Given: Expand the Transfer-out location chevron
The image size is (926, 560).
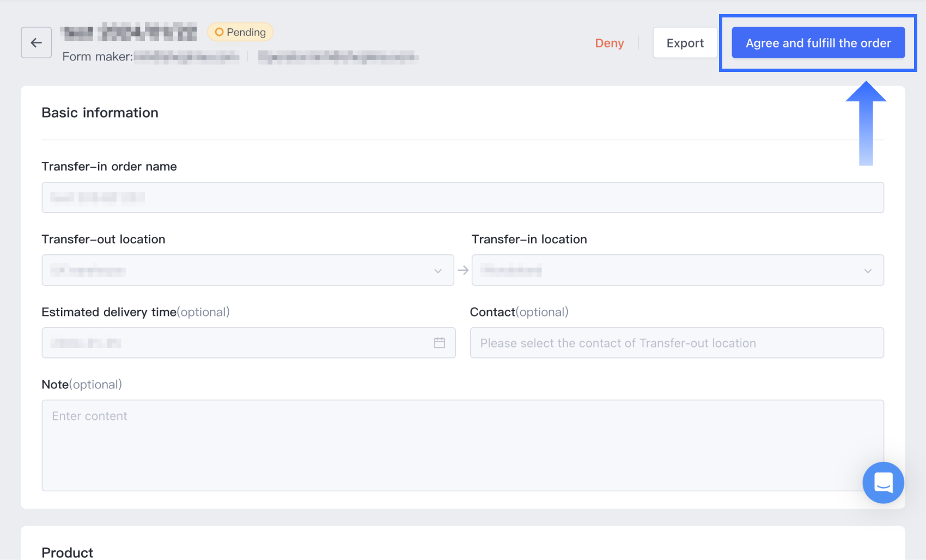Looking at the screenshot, I should pyautogui.click(x=437, y=271).
